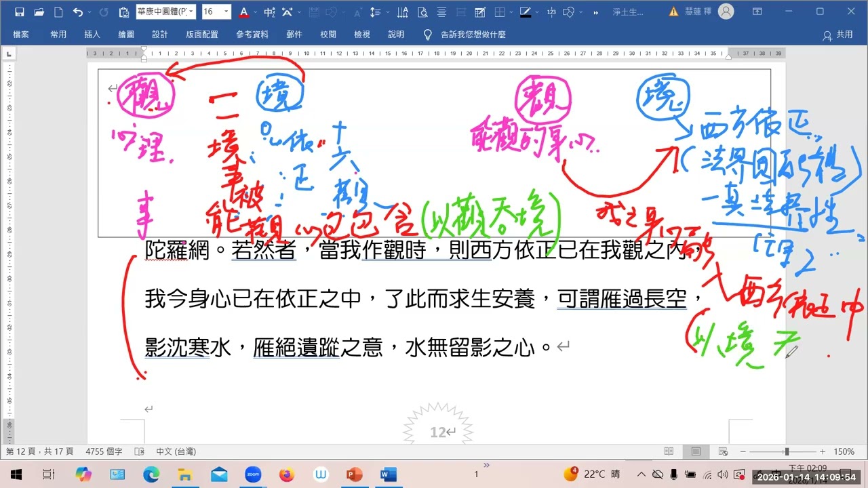The width and height of the screenshot is (868, 488).
Task: Click word count 4755 個字
Action: [104, 451]
